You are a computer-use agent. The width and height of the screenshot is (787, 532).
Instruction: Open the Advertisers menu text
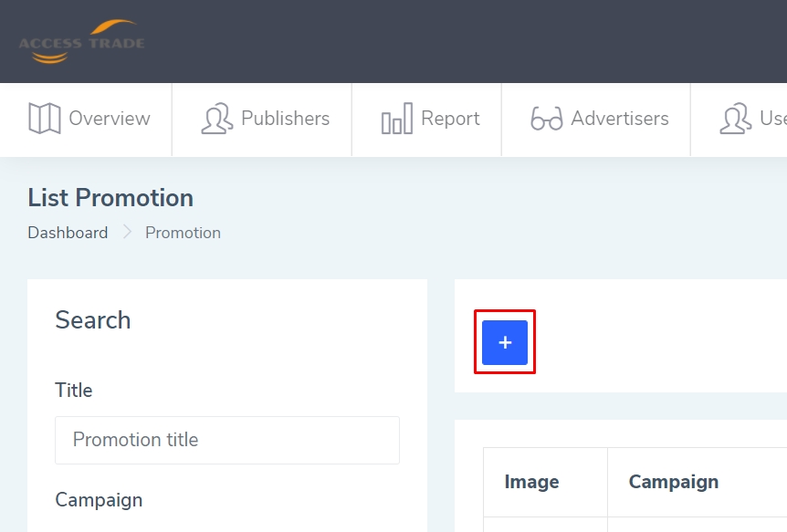pyautogui.click(x=620, y=119)
